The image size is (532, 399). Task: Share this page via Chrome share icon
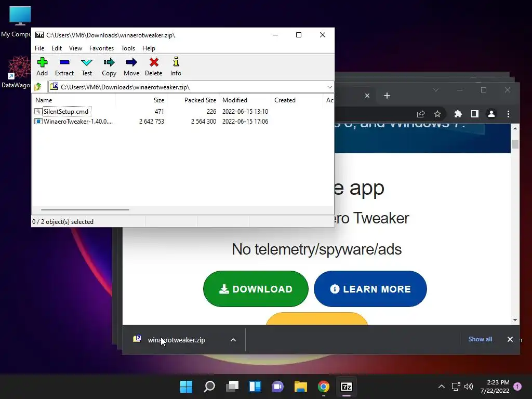click(421, 114)
